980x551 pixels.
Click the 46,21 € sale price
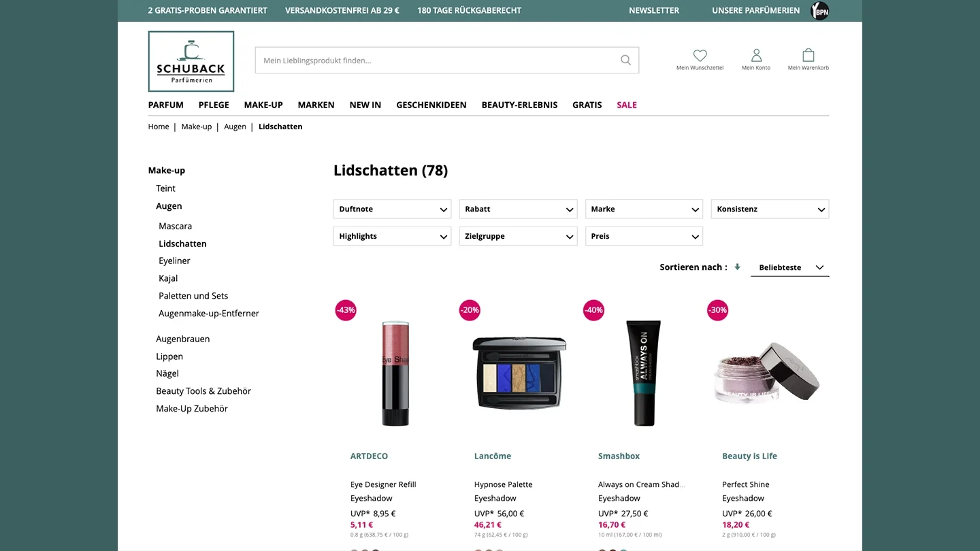coord(488,525)
